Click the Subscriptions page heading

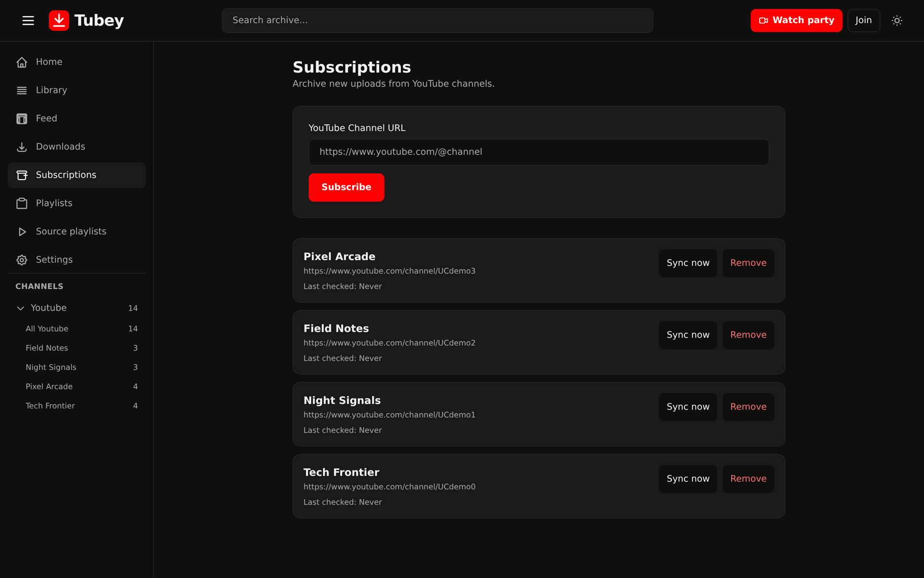pos(352,67)
